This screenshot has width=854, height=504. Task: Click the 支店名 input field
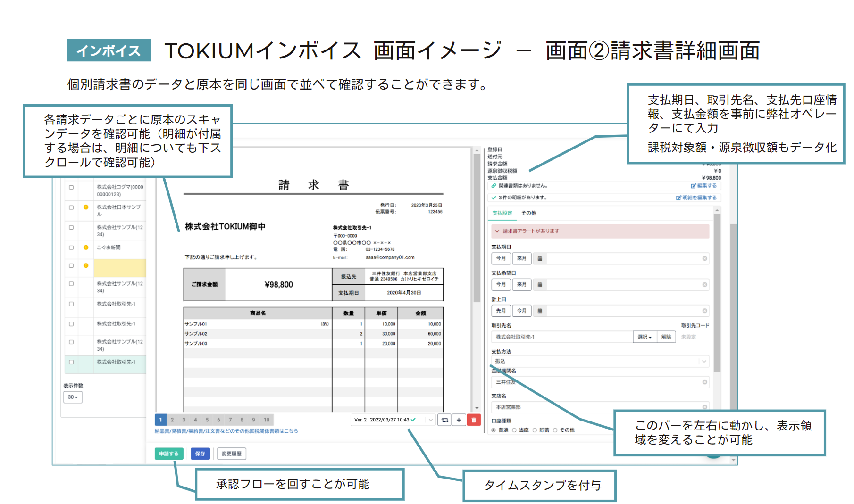click(x=597, y=407)
